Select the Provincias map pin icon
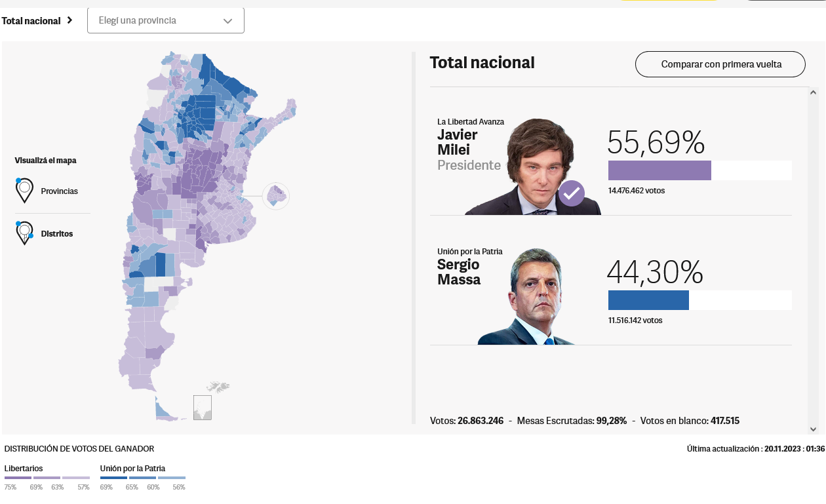The height and width of the screenshot is (504, 826). pyautogui.click(x=24, y=191)
